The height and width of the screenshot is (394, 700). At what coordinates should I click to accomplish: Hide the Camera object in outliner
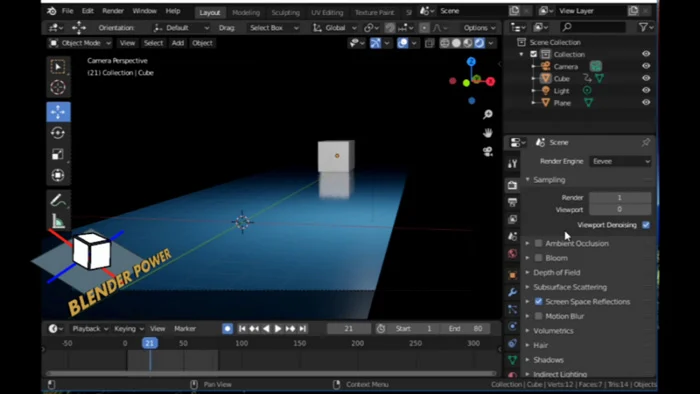[646, 66]
